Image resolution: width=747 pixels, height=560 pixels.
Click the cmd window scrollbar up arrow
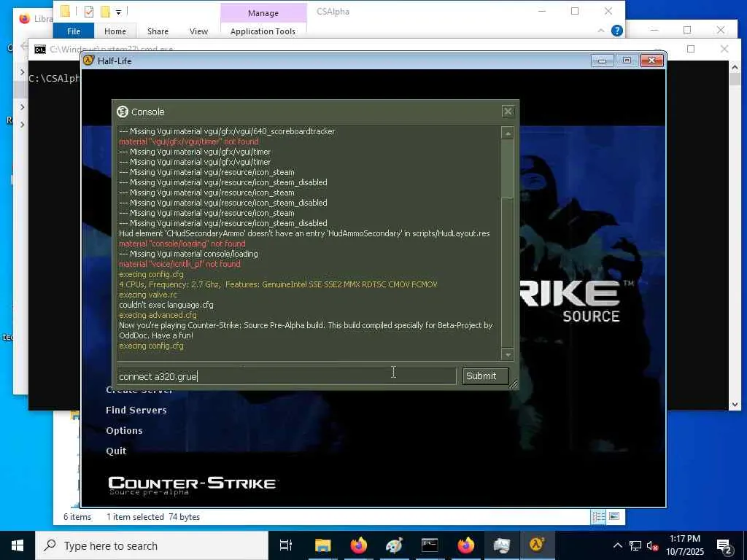click(734, 67)
